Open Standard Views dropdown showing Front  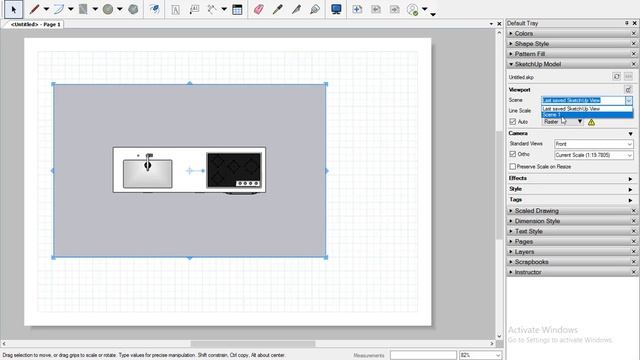tap(593, 144)
